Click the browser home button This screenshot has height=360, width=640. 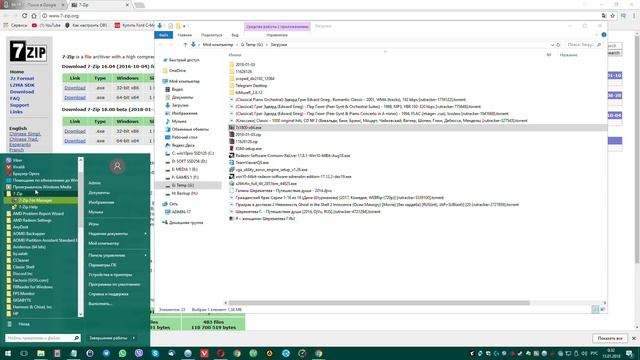pos(34,16)
